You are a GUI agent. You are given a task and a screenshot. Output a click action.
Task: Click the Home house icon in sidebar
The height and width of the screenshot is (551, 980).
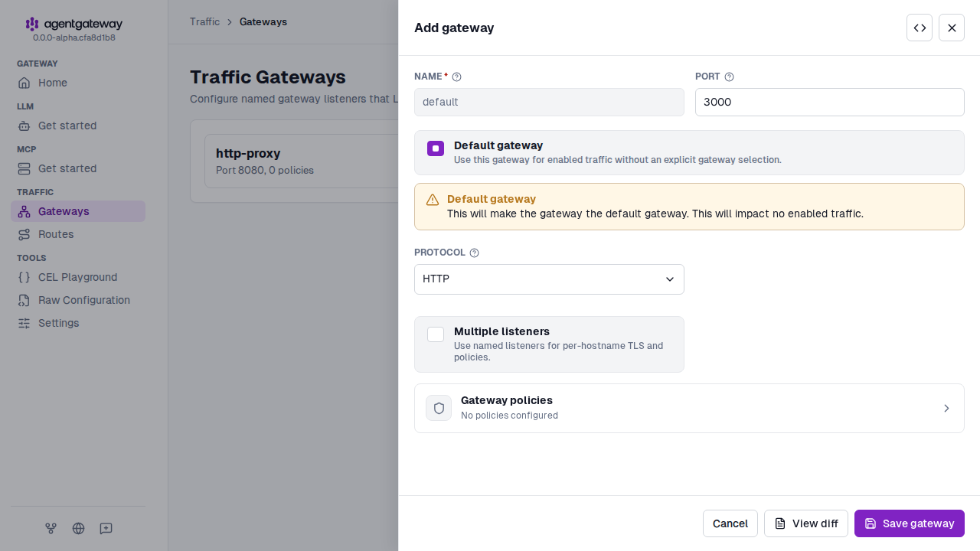click(x=24, y=83)
